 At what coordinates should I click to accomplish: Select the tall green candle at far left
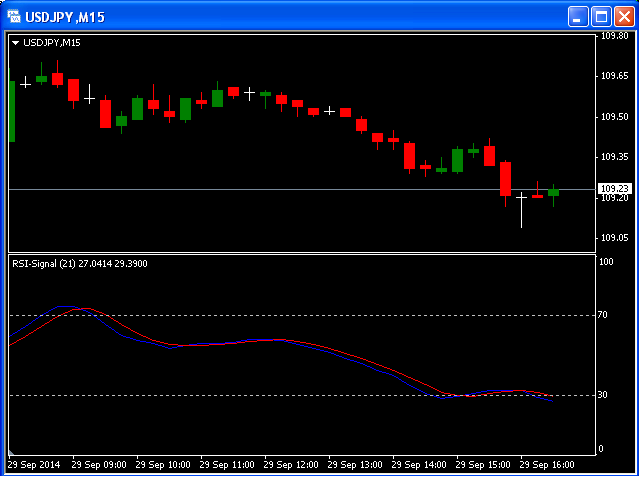tap(12, 110)
